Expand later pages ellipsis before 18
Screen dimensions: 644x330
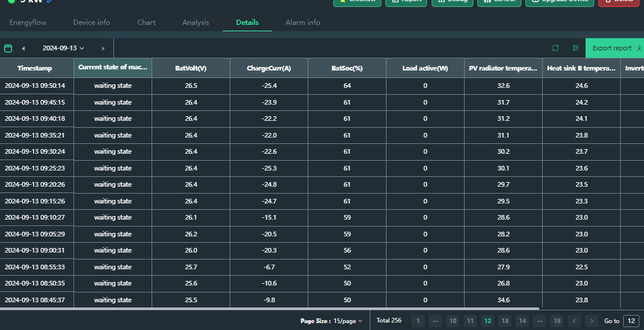coord(540,321)
